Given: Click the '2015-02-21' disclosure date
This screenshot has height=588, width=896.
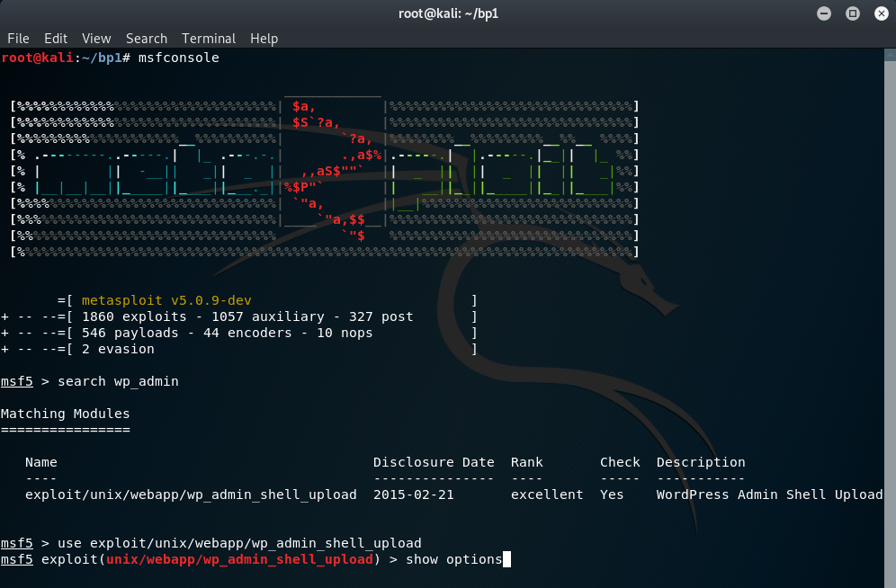Looking at the screenshot, I should (x=414, y=494).
